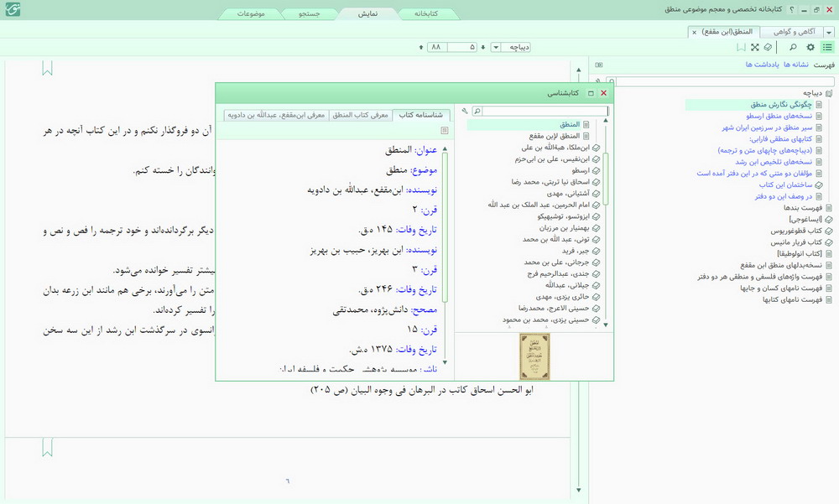Open نسخه‌های منطق ارسطو in the contents
839x504 pixels.
pos(779,116)
